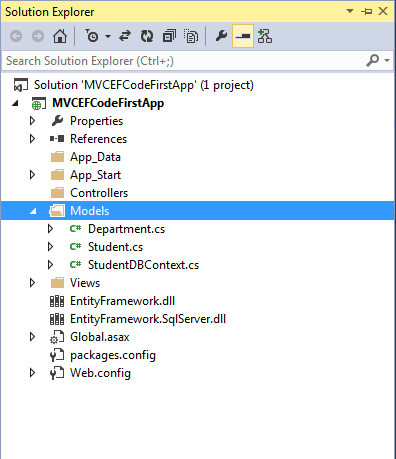396x459 pixels.
Task: Select the Student.cs file
Action: [x=115, y=247]
